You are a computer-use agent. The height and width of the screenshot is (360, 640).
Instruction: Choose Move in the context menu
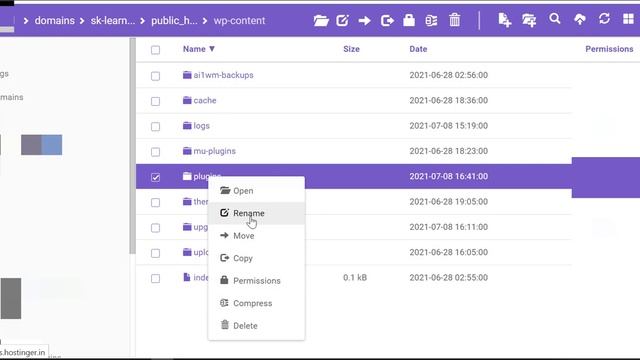click(256, 236)
